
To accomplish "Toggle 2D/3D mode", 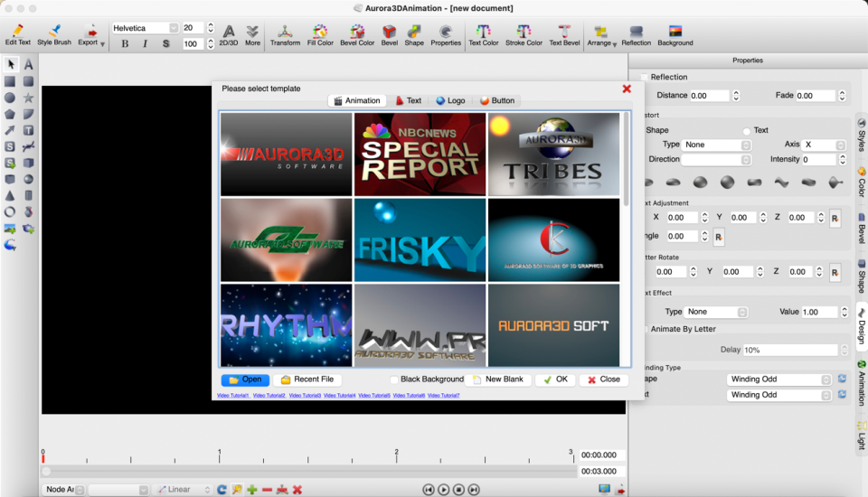I will [x=229, y=35].
